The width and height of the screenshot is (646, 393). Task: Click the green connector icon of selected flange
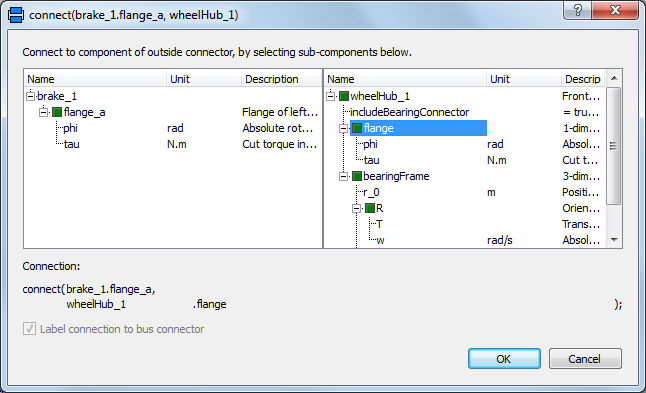click(x=357, y=128)
